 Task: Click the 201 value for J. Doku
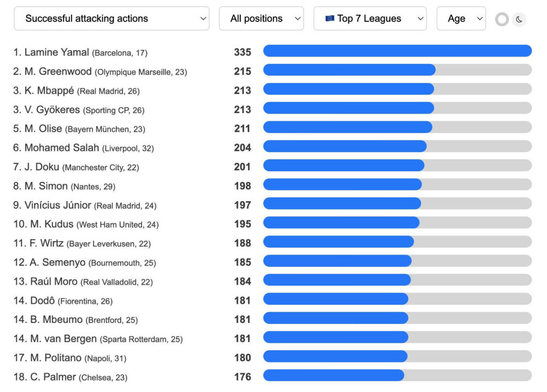[242, 167]
